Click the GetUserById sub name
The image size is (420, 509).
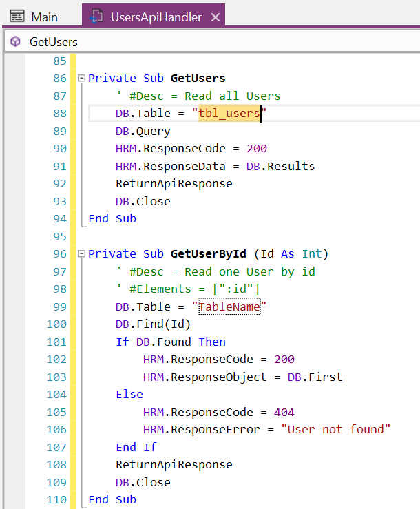209,254
